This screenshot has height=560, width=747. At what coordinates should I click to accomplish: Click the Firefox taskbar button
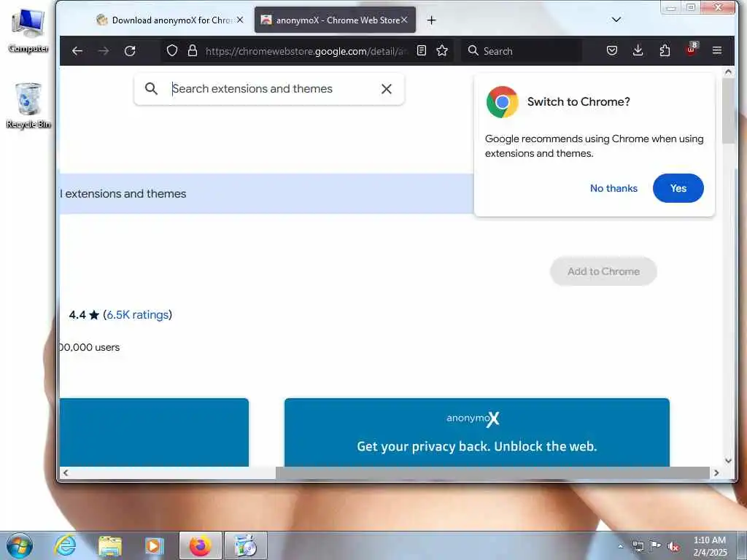tap(200, 545)
